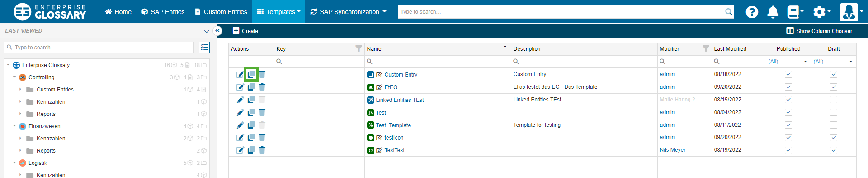Viewport: 868px width, 178px height.
Task: Delete the EtEG template via trash icon
Action: point(262,87)
